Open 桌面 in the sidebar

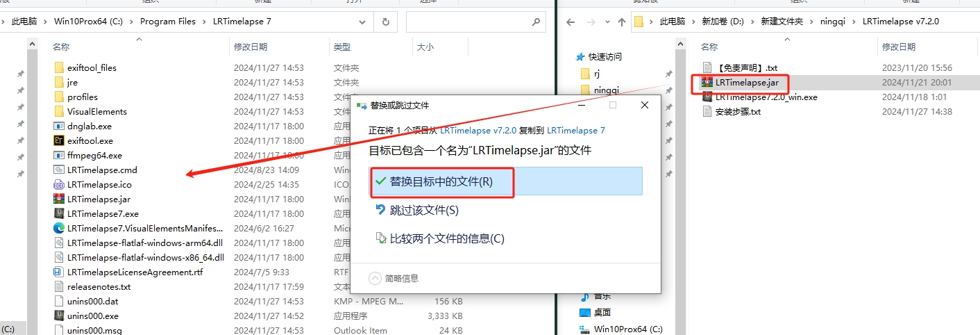602,313
